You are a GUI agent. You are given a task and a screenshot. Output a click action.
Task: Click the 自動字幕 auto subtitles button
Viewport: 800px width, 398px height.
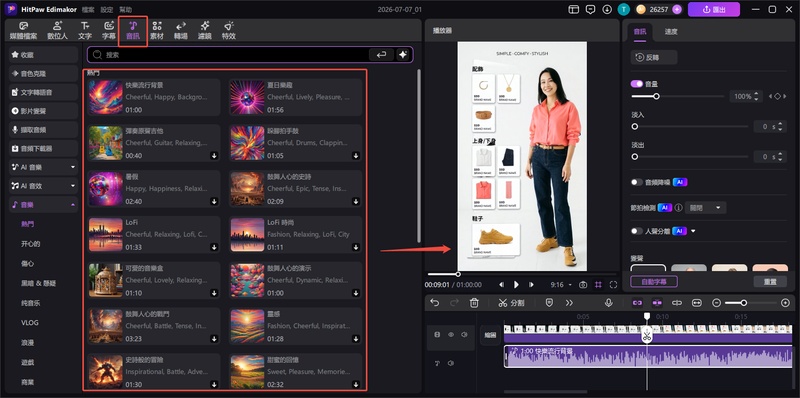click(x=654, y=282)
